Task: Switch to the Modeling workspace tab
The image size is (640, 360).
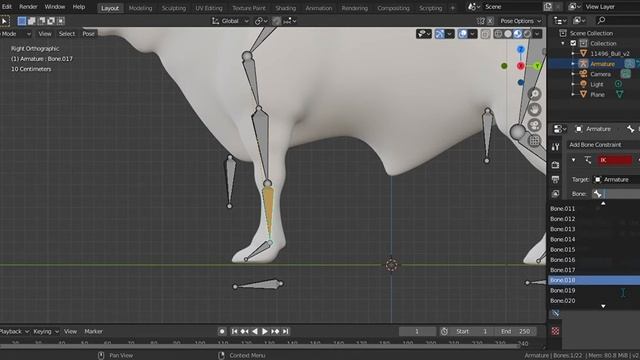Action: (x=140, y=8)
